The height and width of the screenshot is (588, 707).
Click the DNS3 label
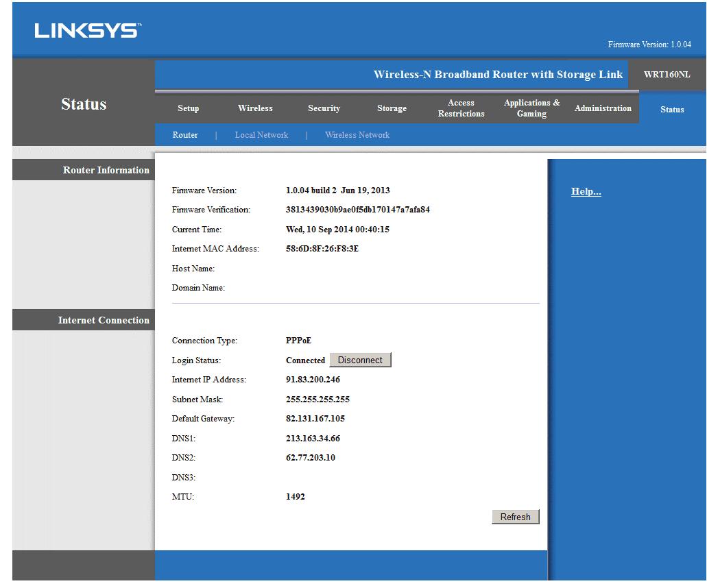click(183, 477)
